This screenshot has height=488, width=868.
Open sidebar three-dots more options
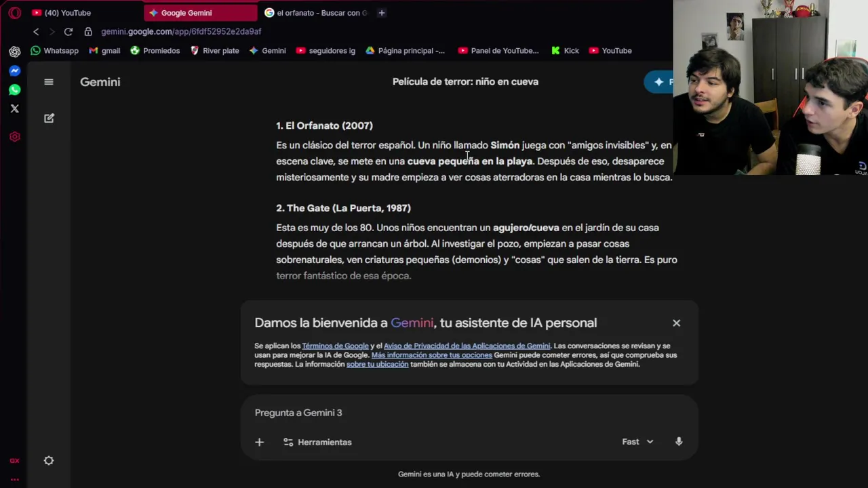(15, 479)
